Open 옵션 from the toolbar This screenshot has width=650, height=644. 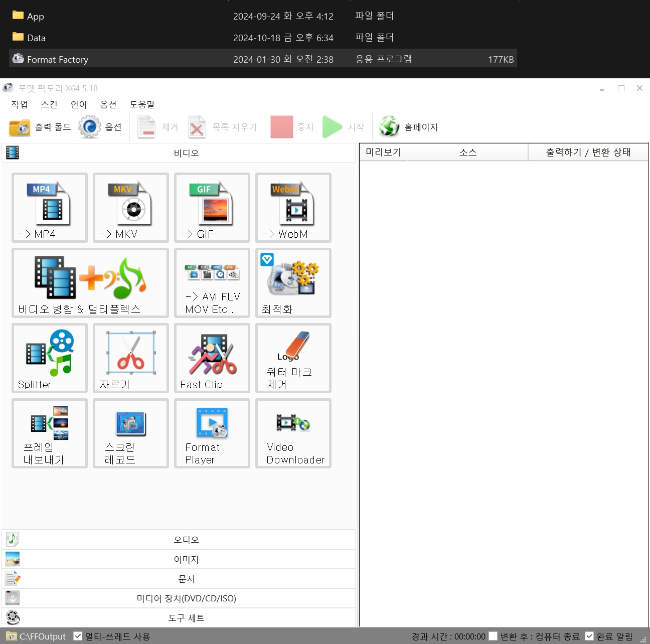click(100, 127)
